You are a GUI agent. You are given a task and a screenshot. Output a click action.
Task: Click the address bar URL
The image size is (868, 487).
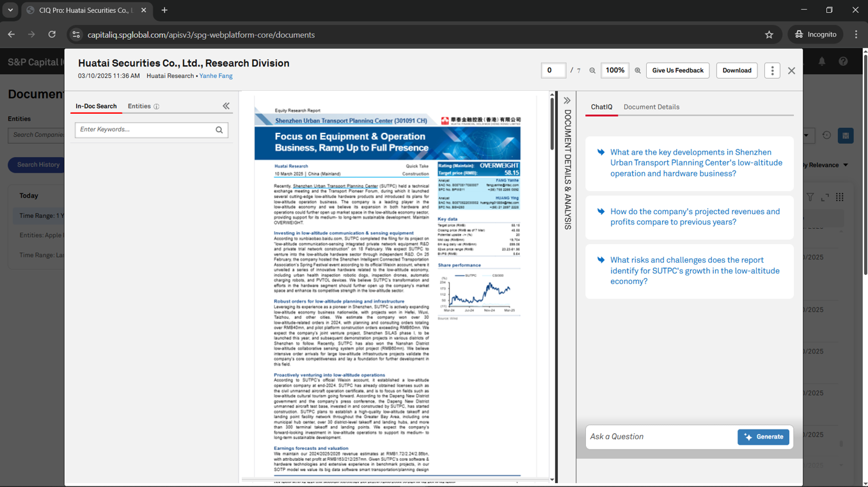(x=201, y=35)
